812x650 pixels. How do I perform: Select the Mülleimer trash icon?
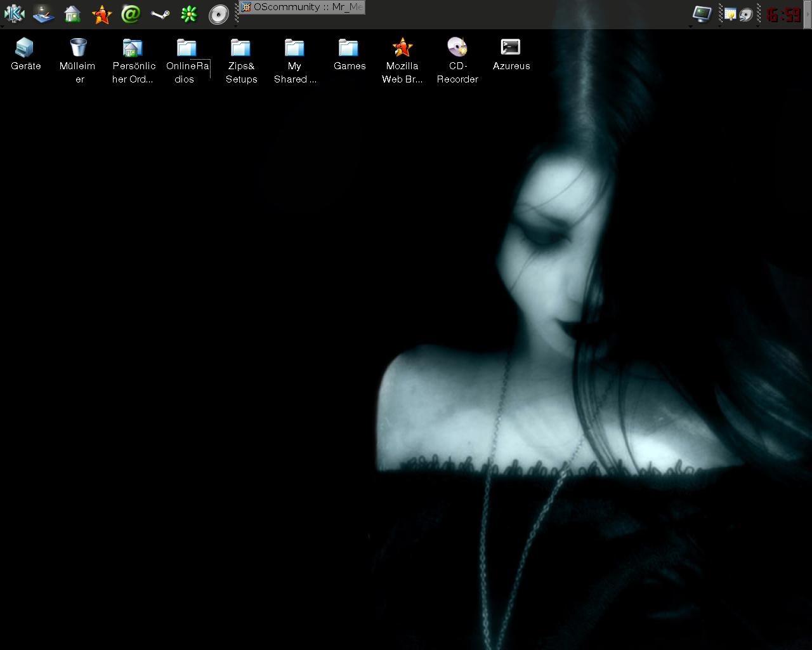pos(78,48)
